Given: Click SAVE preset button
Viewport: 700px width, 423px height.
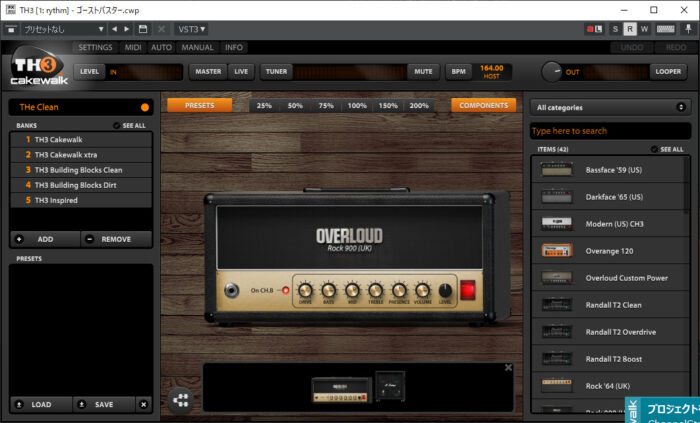Looking at the screenshot, I should [x=104, y=405].
